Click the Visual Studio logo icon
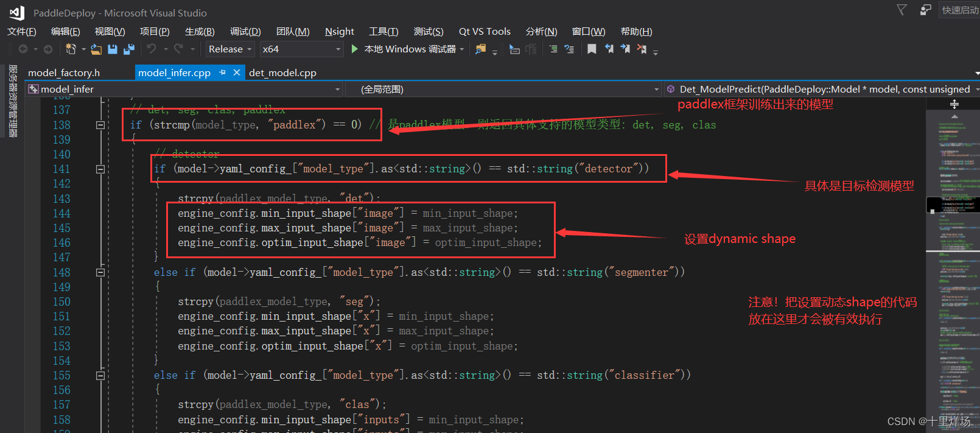This screenshot has width=980, height=433. tap(17, 12)
